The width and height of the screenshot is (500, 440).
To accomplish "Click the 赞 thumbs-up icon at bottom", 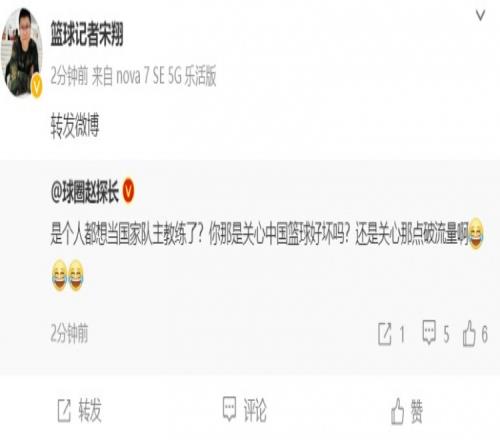I will click(397, 411).
